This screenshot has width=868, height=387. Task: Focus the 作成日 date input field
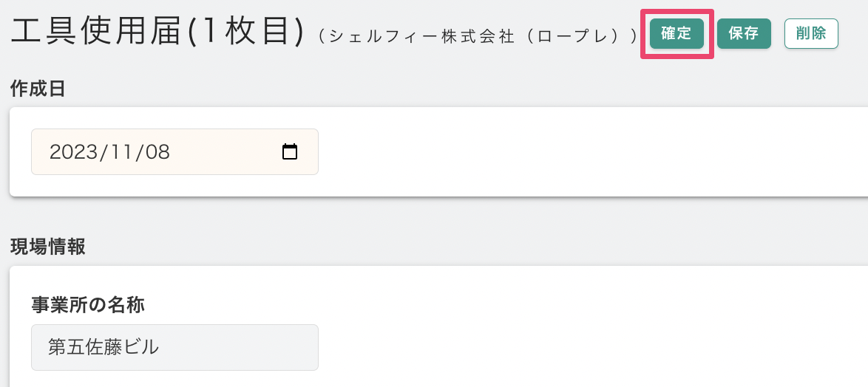click(x=174, y=152)
